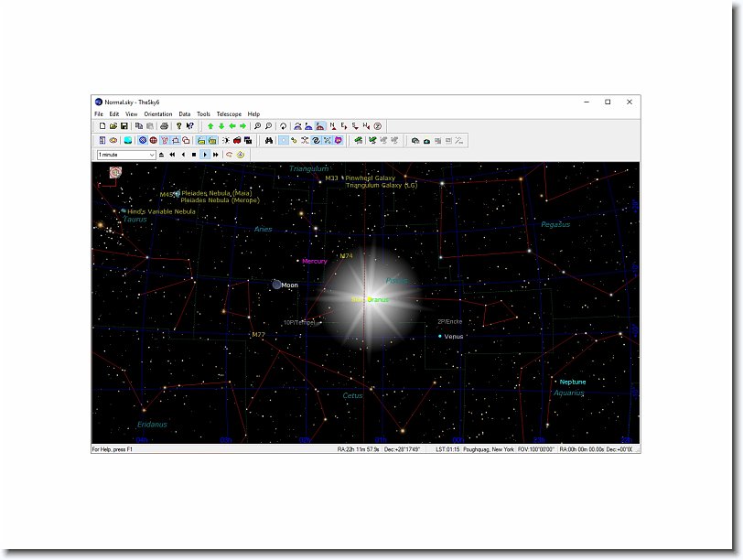Open the Orientation menu
This screenshot has height=560, width=743.
pyautogui.click(x=158, y=114)
